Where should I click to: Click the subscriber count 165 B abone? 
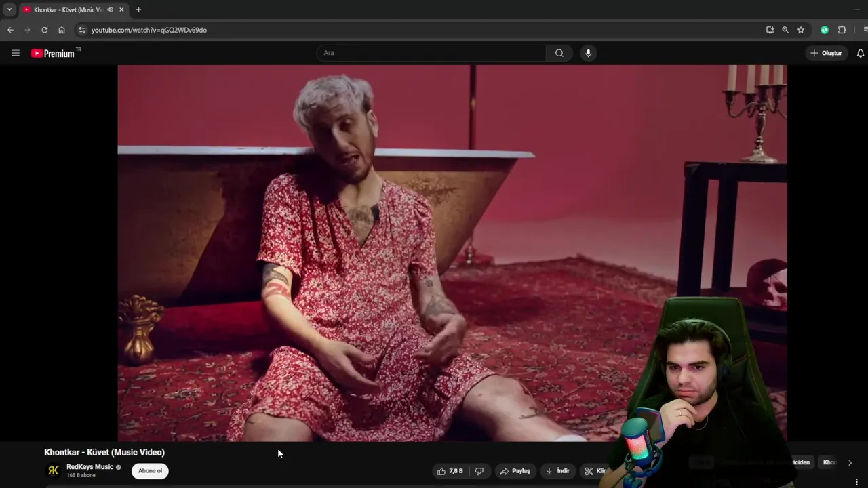pyautogui.click(x=81, y=476)
